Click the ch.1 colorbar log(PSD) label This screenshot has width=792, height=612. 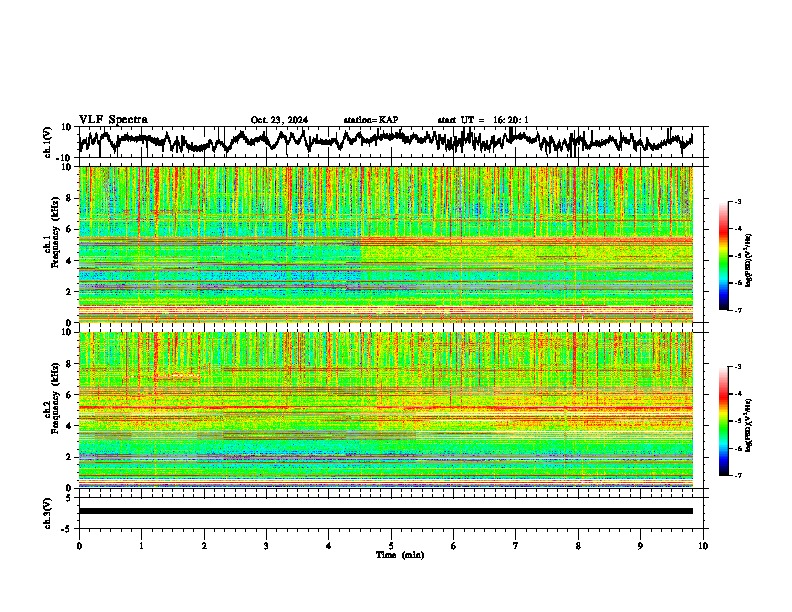click(x=748, y=260)
